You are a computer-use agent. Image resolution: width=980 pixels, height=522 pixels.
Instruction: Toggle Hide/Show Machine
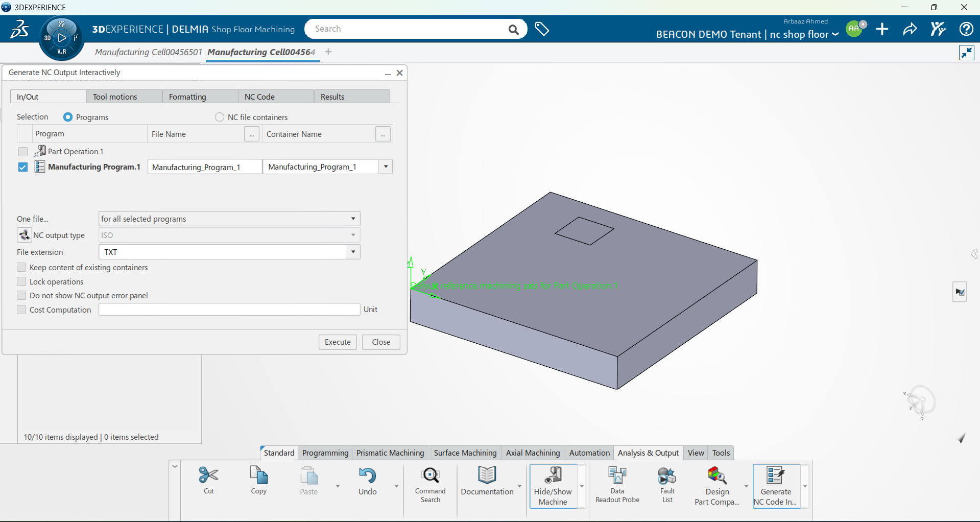tap(553, 486)
